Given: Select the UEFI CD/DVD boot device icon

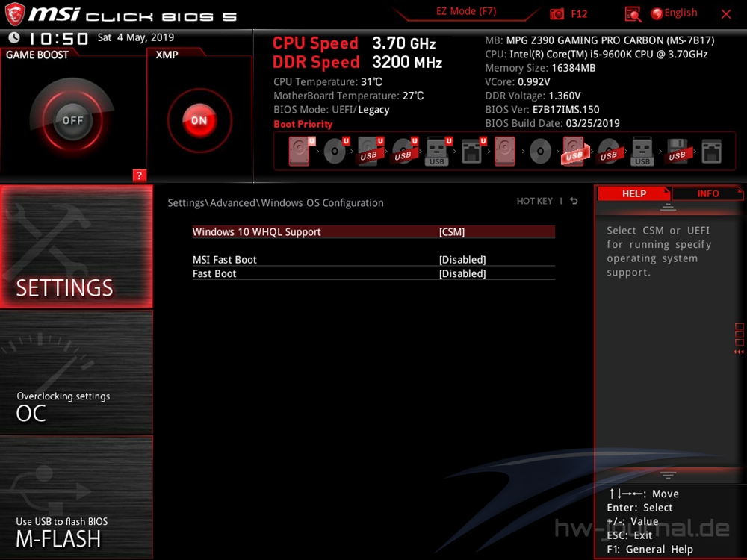Looking at the screenshot, I should coord(336,151).
